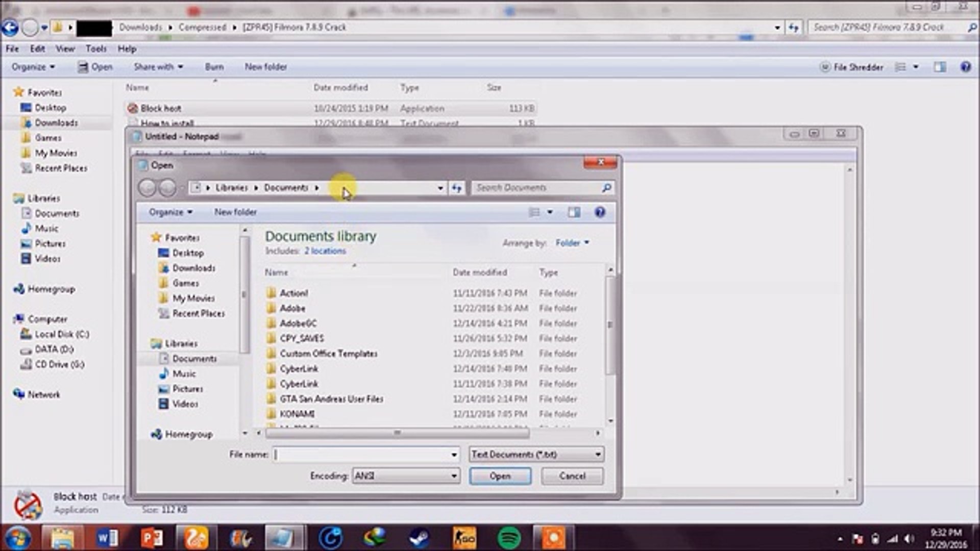
Task: Expand address bar dropdown in Open dialog
Action: [440, 188]
